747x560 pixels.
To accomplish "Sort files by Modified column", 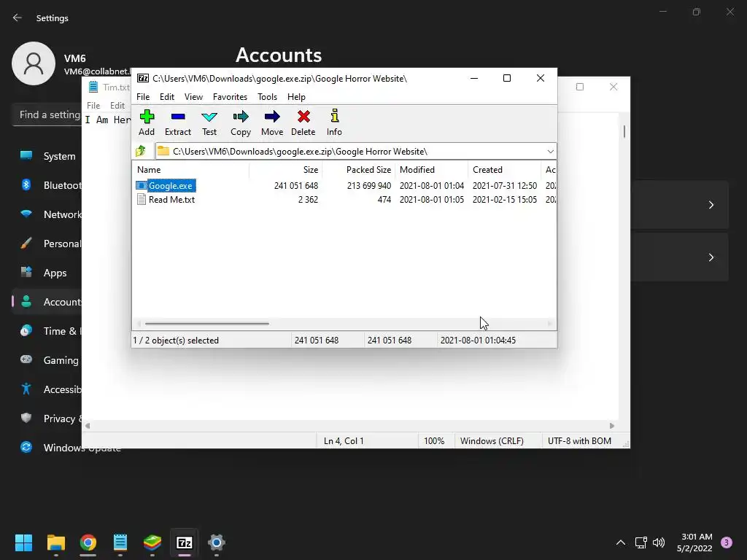I will pyautogui.click(x=432, y=169).
